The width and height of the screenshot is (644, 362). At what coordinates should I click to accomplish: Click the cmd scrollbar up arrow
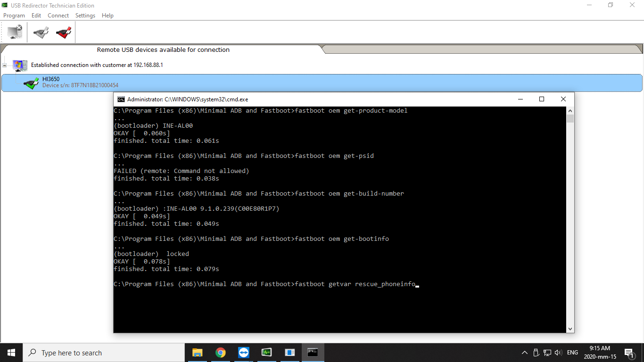click(570, 110)
